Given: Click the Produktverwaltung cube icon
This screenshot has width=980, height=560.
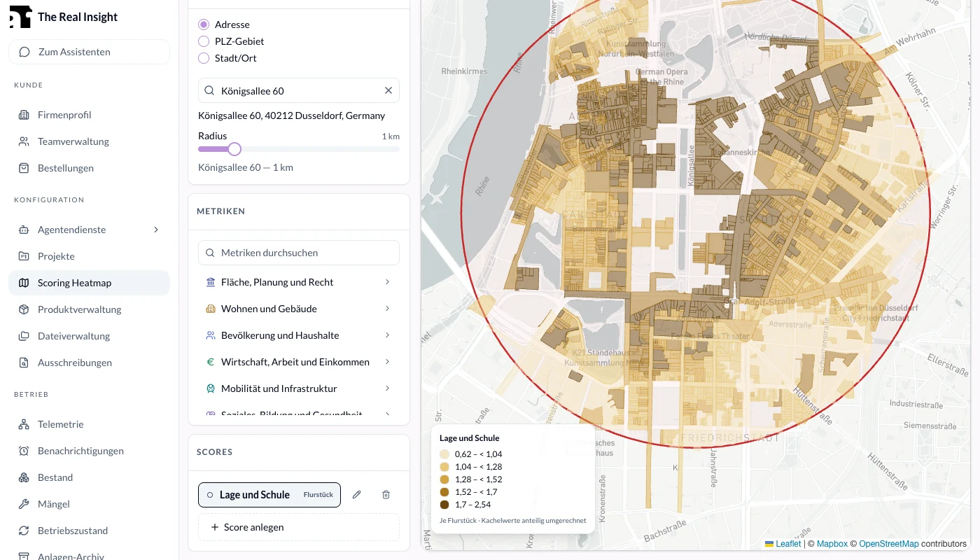Looking at the screenshot, I should tap(24, 309).
